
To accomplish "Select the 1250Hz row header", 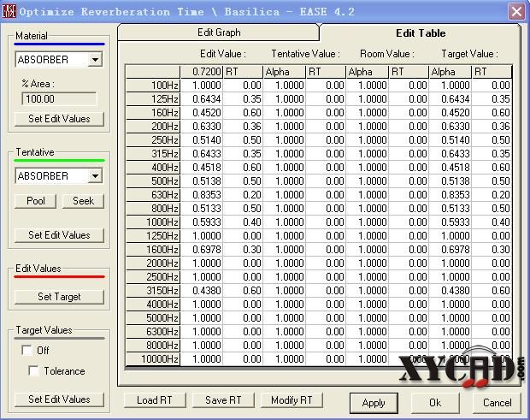I will click(x=153, y=236).
